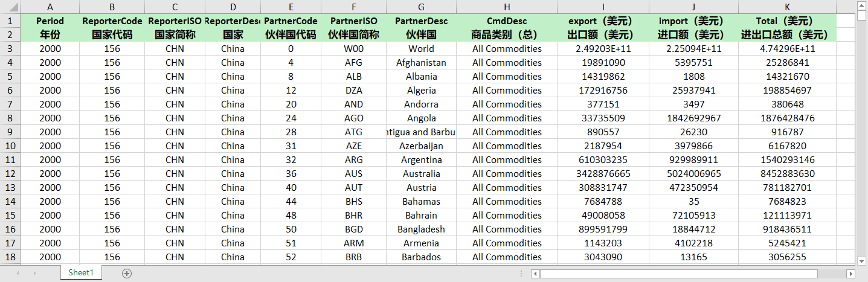
Task: Select the Australia import value cell
Action: coord(693,173)
